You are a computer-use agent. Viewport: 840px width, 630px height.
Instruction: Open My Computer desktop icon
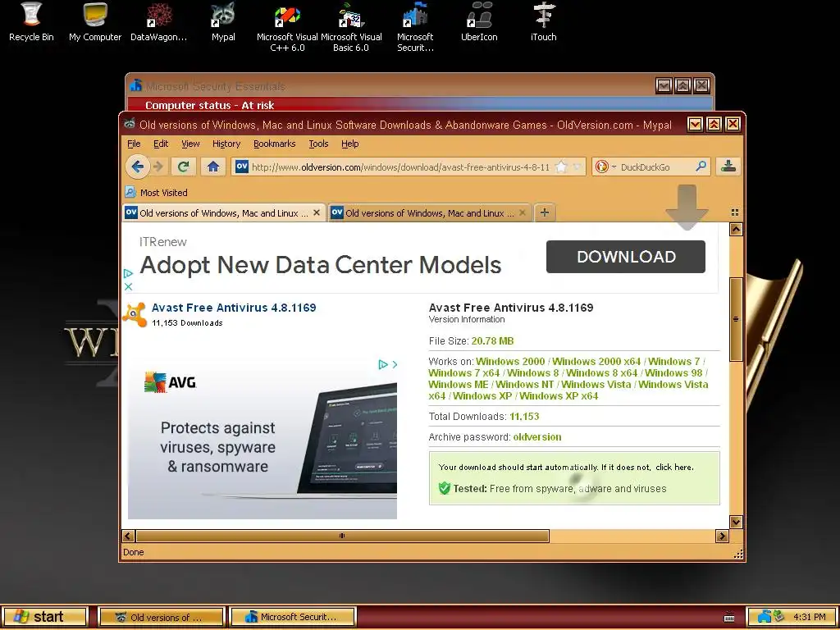(x=95, y=21)
